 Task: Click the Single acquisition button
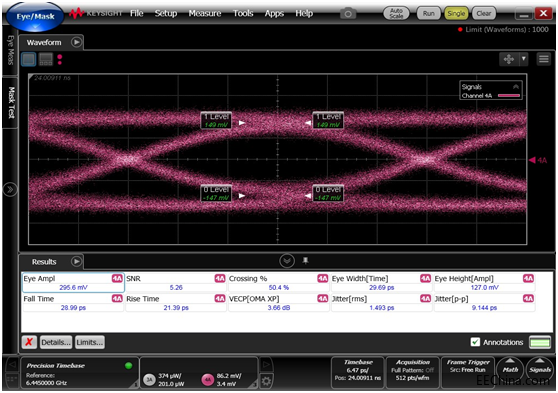coord(456,14)
